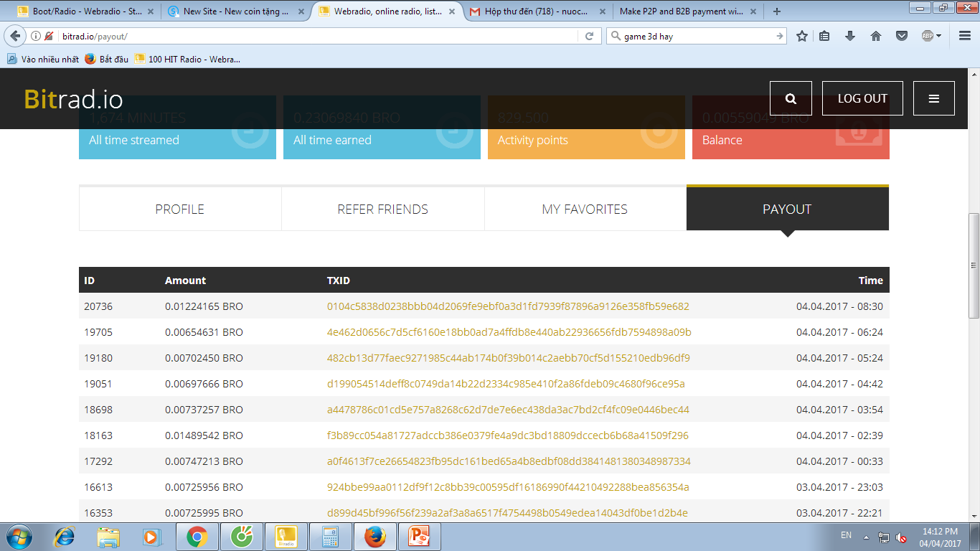Open the Bitrad.io site menu button

coord(934,98)
